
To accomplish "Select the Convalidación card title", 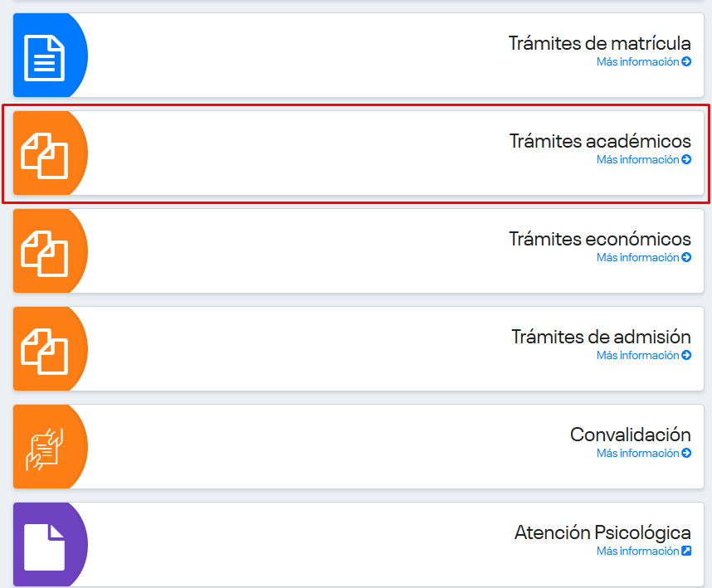I will click(630, 435).
